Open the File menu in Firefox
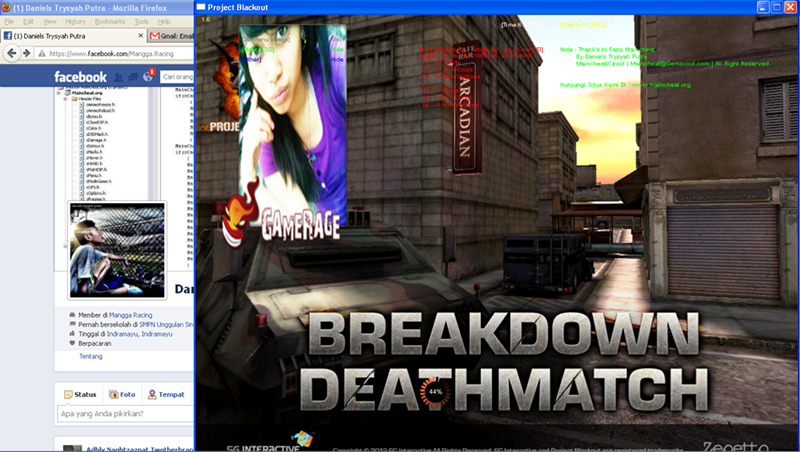Viewport: 800px width, 452px height. tap(9, 21)
